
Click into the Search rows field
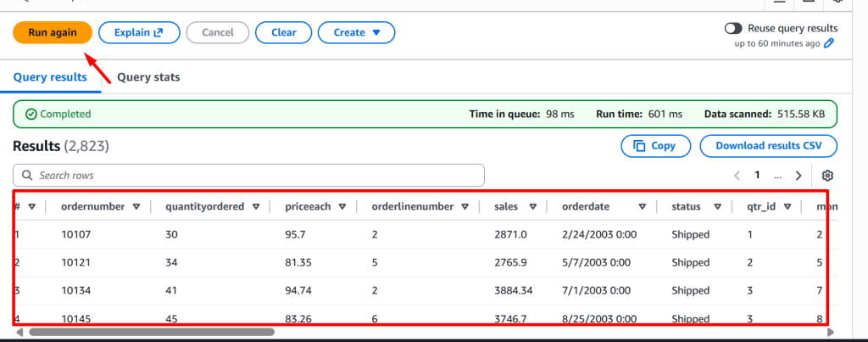tap(254, 176)
